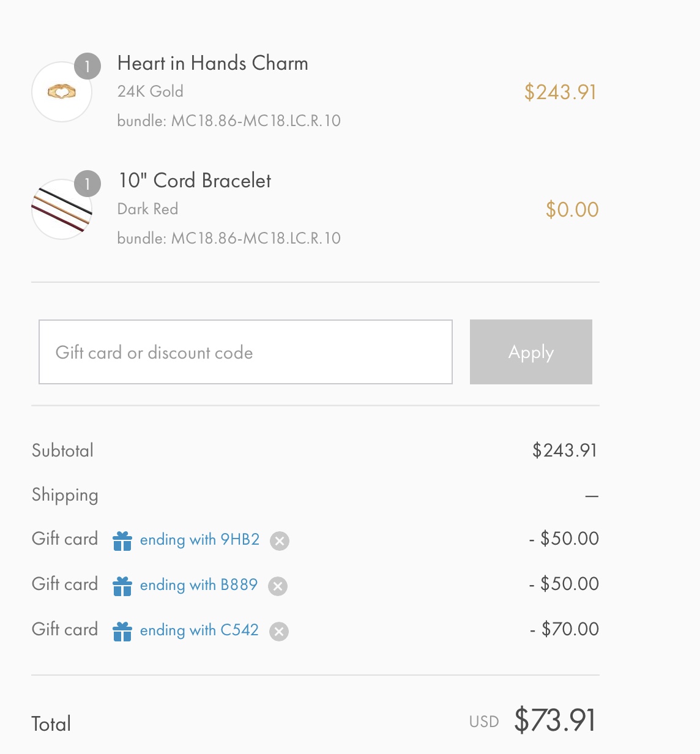Click gift icon beside 9HB2 card
This screenshot has height=754, width=700.
pos(122,540)
